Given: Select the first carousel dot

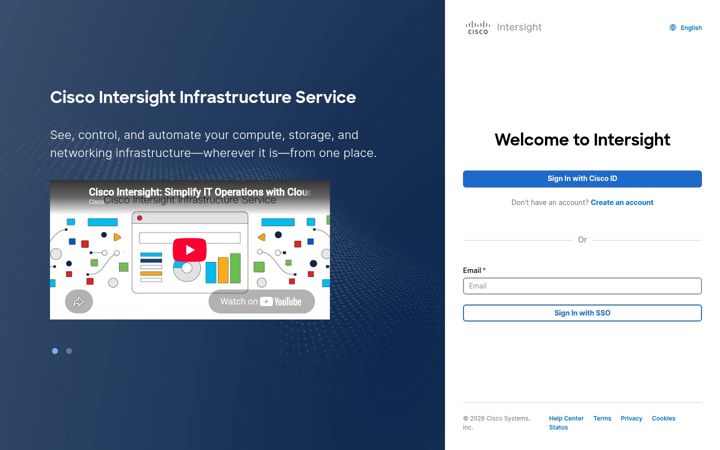Looking at the screenshot, I should point(55,351).
